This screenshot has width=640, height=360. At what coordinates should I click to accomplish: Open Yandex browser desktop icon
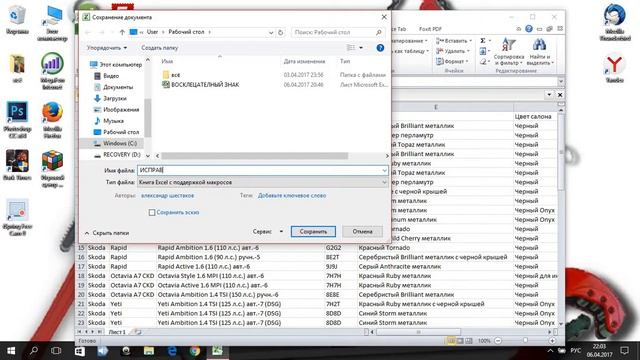point(614,69)
